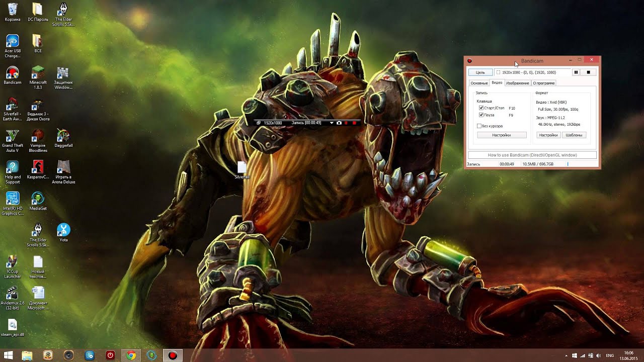Viewport: 644px width, 362px height.
Task: Click the Цель target button
Action: (x=480, y=72)
